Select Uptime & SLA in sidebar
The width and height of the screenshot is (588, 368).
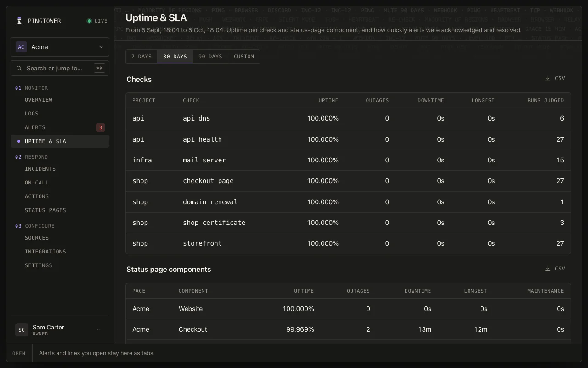coord(60,141)
